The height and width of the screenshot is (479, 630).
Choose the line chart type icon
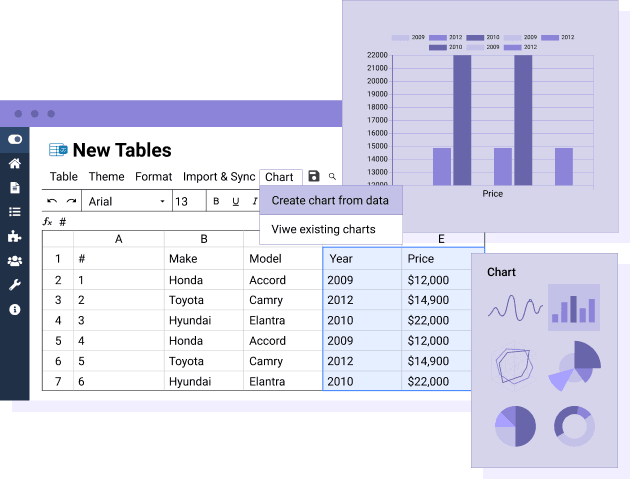(x=515, y=308)
